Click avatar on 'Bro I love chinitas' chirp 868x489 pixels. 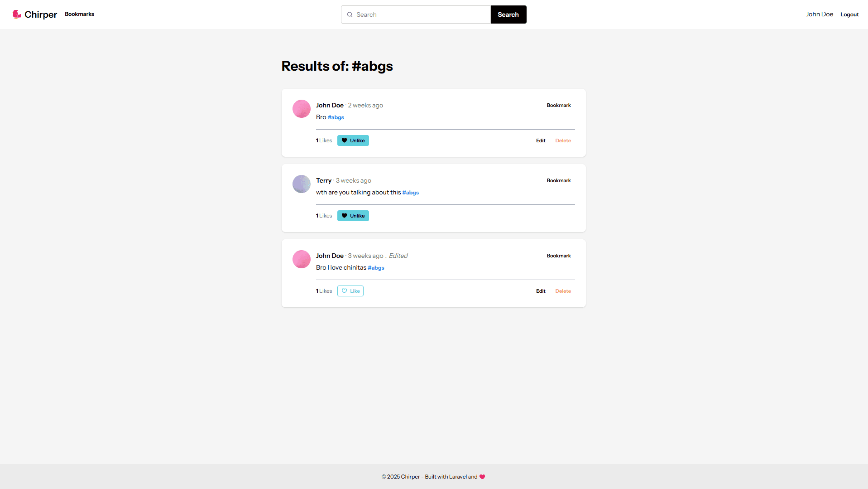tap(301, 259)
